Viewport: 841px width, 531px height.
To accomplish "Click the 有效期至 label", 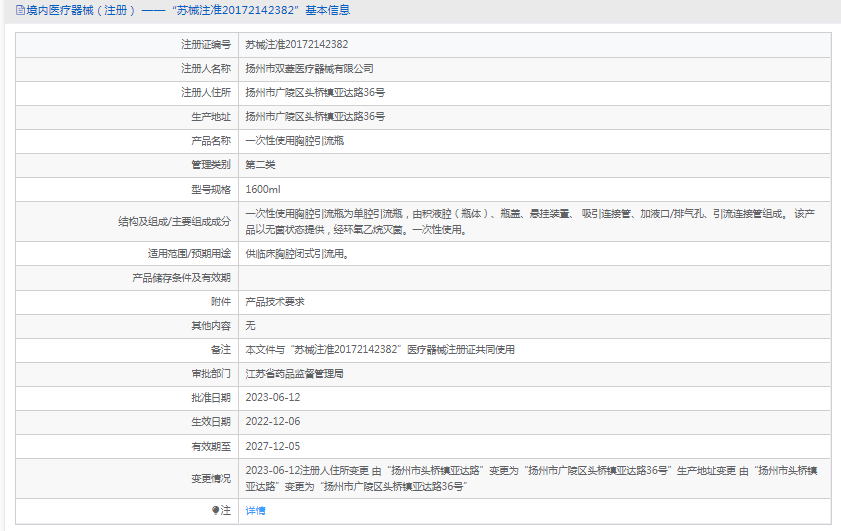I will coord(211,446).
